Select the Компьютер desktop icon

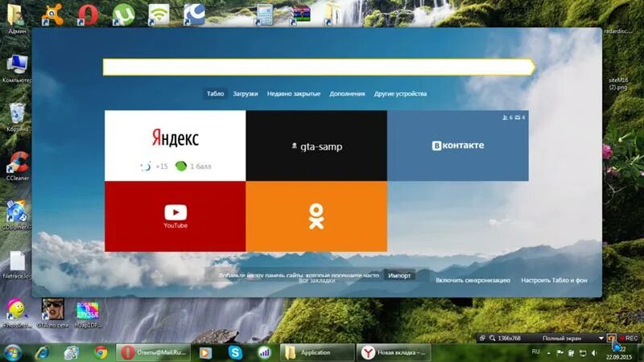[17, 68]
